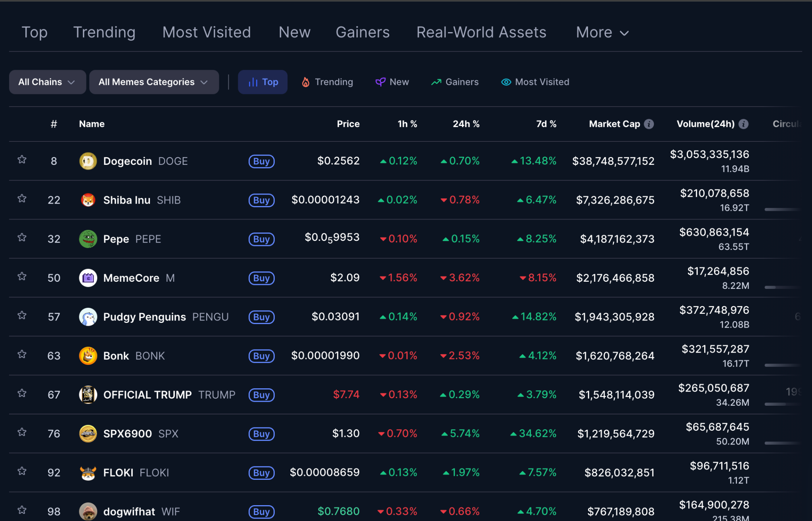Screen dimensions: 812x521
Task: Click the Shiba Inu coin logo
Action: [88, 200]
